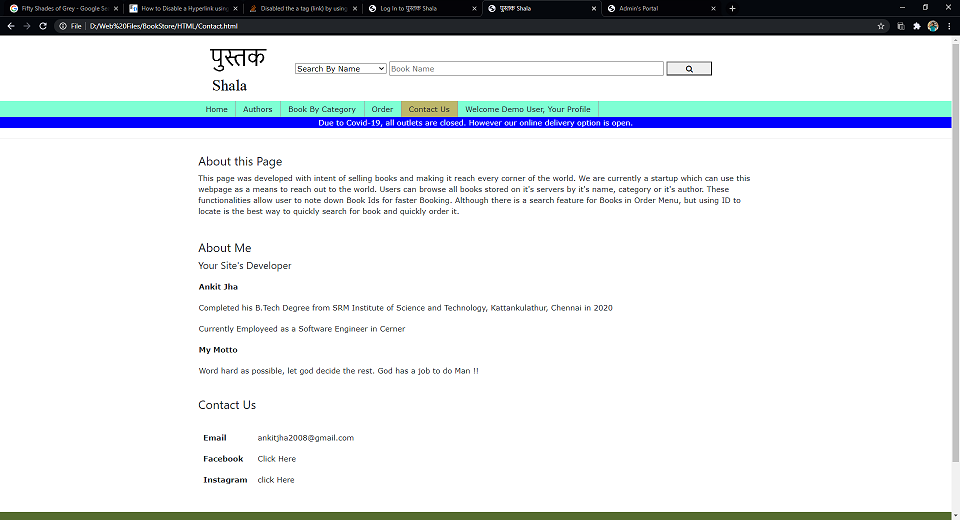Click the address bar URL
The image size is (960, 520).
163,26
